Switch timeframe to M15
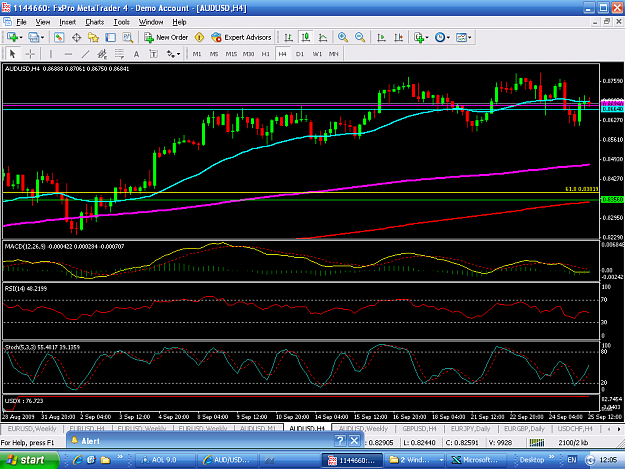Viewport: 625px width, 469px height. click(x=231, y=54)
